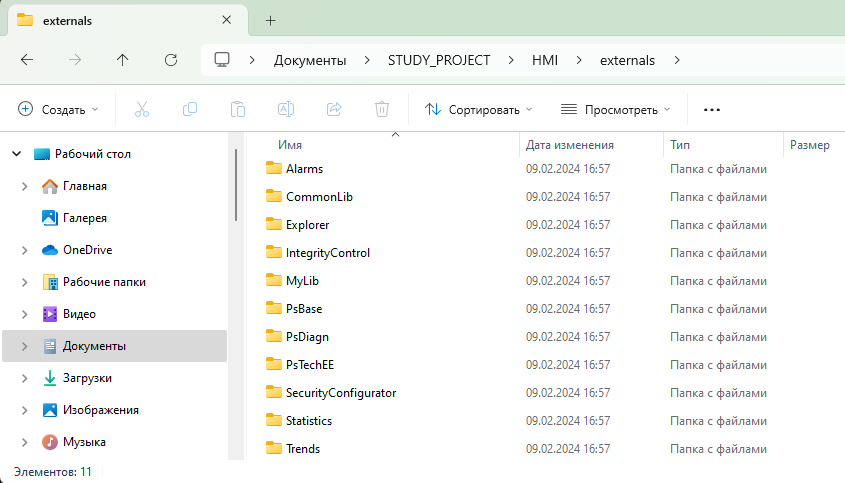Viewport: 845px width, 483px height.
Task: Navigate up one folder level
Action: coord(123,60)
